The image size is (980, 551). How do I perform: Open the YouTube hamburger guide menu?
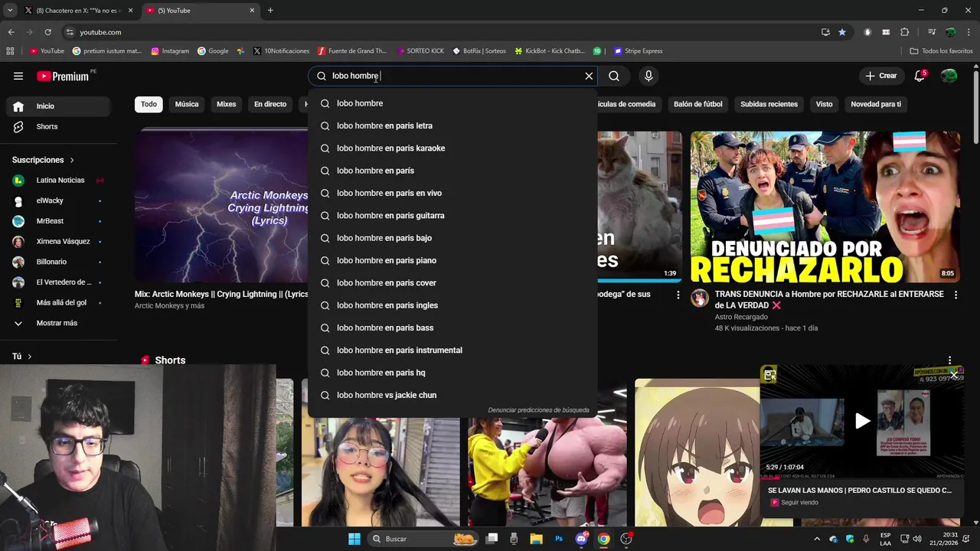pos(18,76)
